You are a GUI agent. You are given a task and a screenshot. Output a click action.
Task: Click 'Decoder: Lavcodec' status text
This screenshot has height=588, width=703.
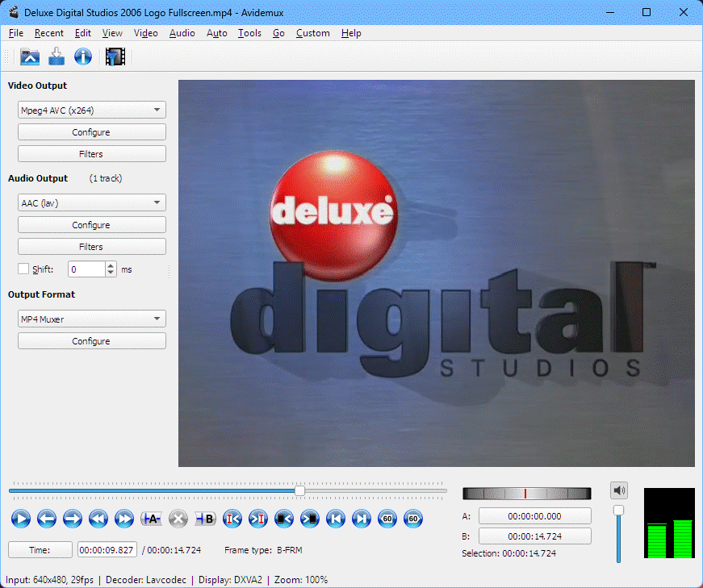tap(146, 579)
